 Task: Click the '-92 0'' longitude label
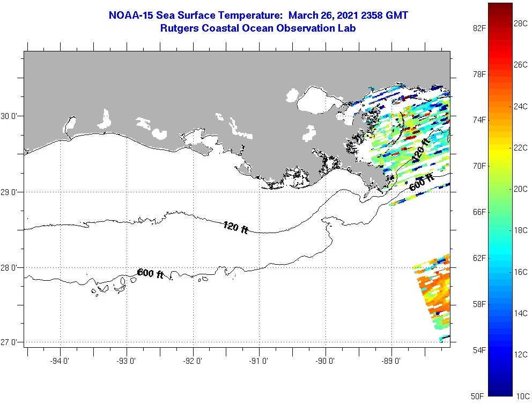tap(193, 361)
